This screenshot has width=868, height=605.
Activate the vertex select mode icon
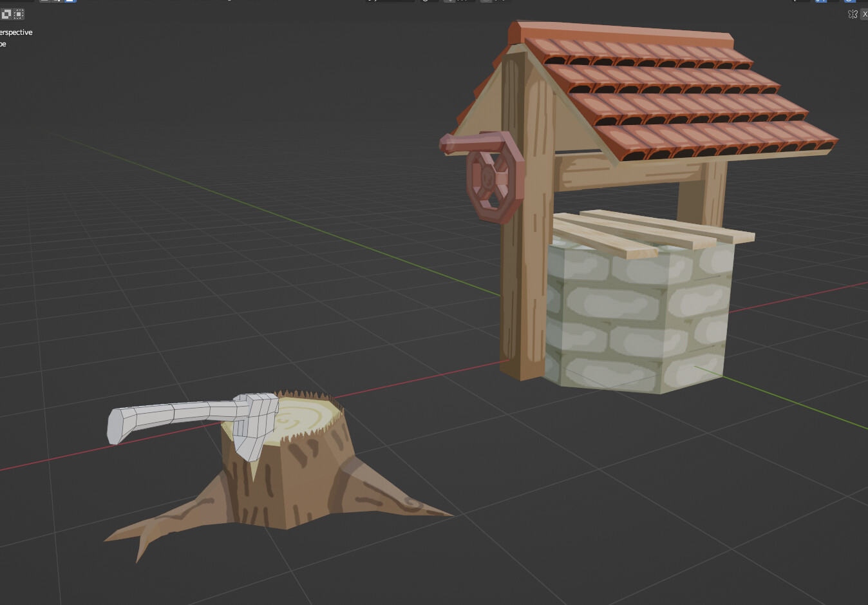44,2
